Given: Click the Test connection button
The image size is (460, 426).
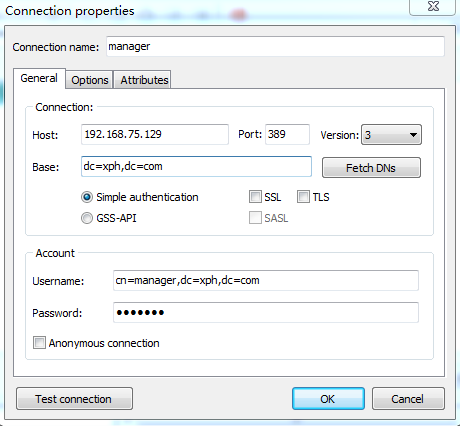Looking at the screenshot, I should (x=74, y=399).
